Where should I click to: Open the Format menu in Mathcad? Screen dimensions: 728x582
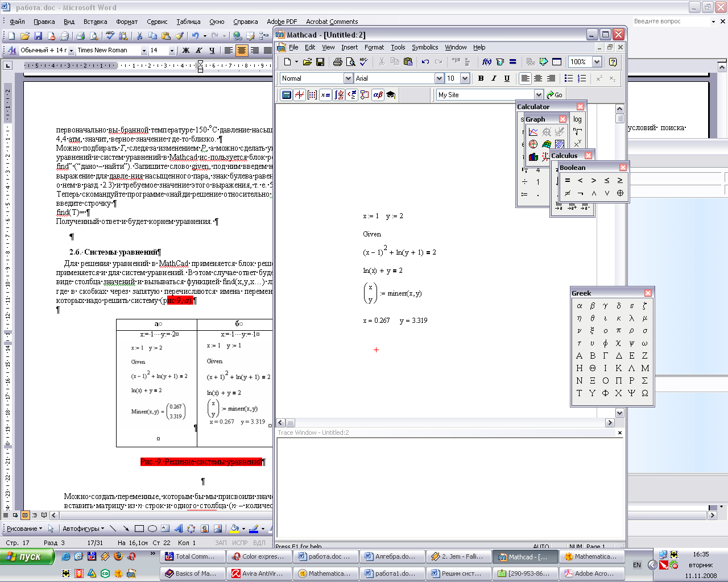(374, 47)
